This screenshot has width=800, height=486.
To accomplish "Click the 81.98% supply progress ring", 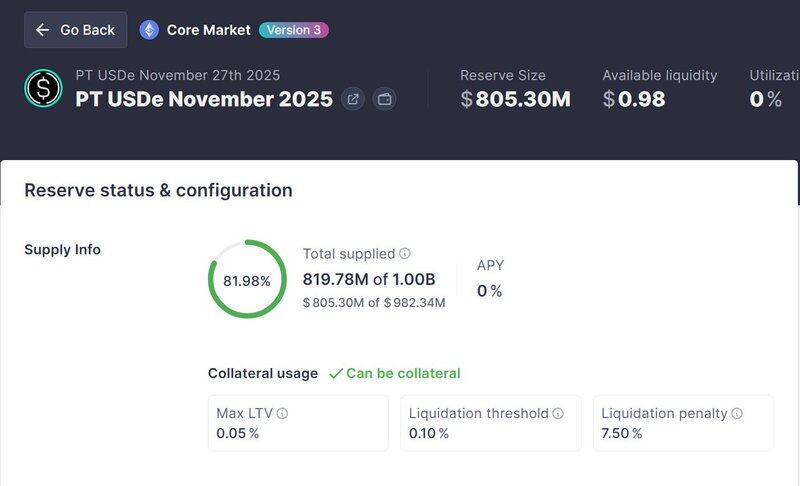I will 247,279.
